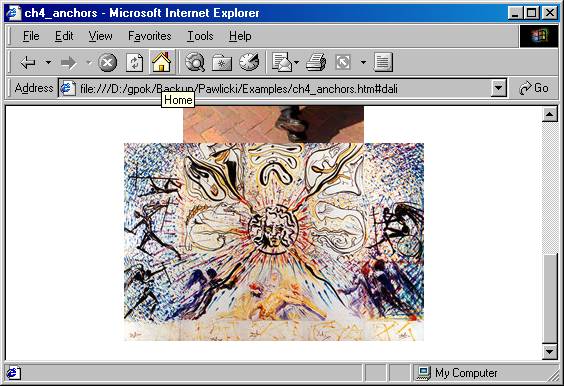Refresh the page using the Refresh icon

(x=135, y=63)
